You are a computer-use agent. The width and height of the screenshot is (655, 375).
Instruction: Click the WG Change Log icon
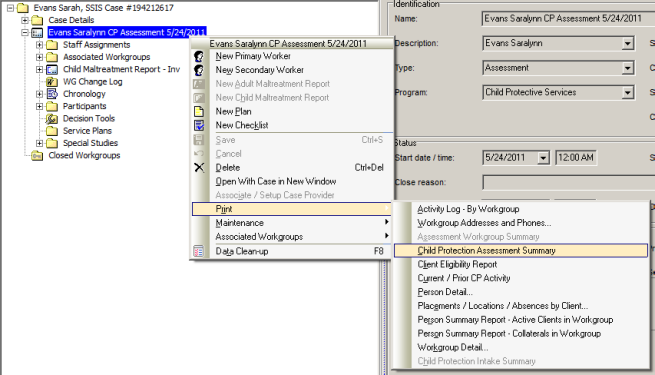(52, 82)
